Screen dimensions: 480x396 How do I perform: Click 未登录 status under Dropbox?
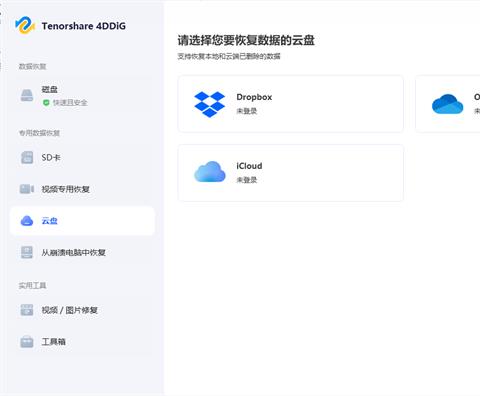(247, 111)
